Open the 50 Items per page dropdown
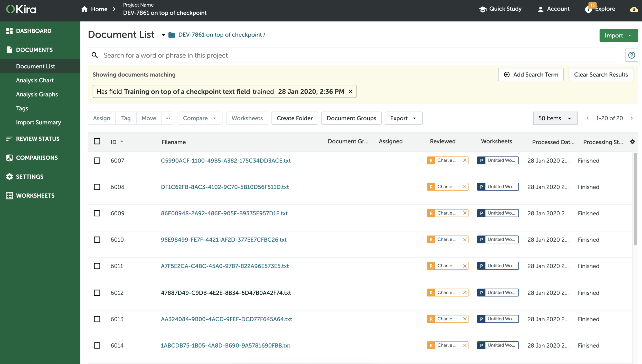The image size is (642, 364). [x=555, y=118]
